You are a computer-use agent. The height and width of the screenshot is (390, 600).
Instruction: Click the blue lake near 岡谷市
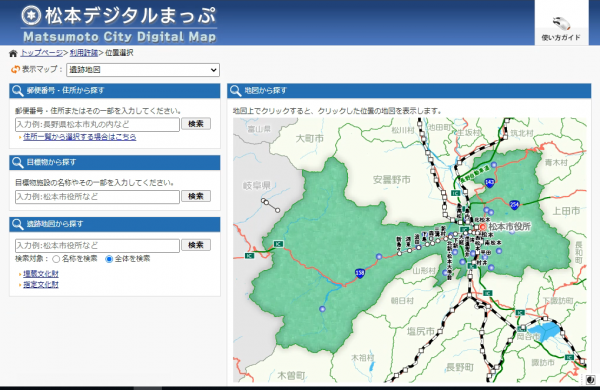[543, 331]
